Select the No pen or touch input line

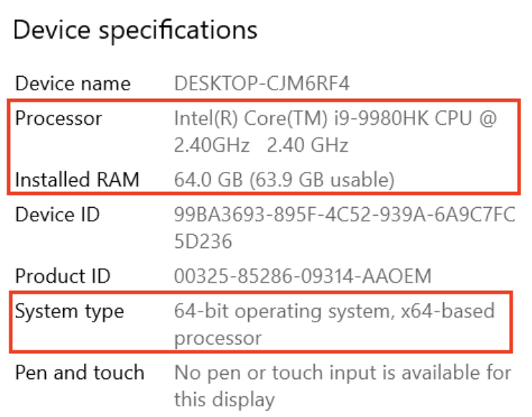click(343, 373)
